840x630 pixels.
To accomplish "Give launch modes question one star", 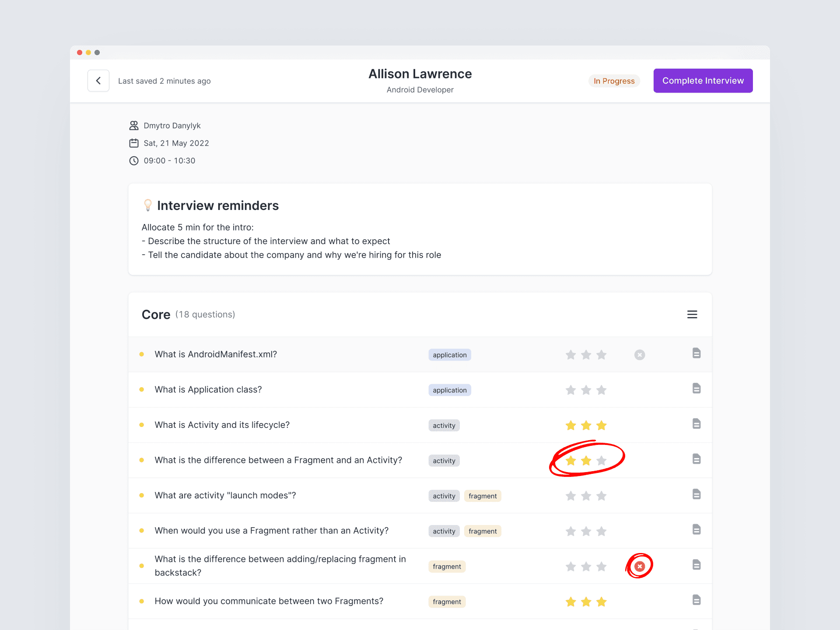I will tap(570, 496).
